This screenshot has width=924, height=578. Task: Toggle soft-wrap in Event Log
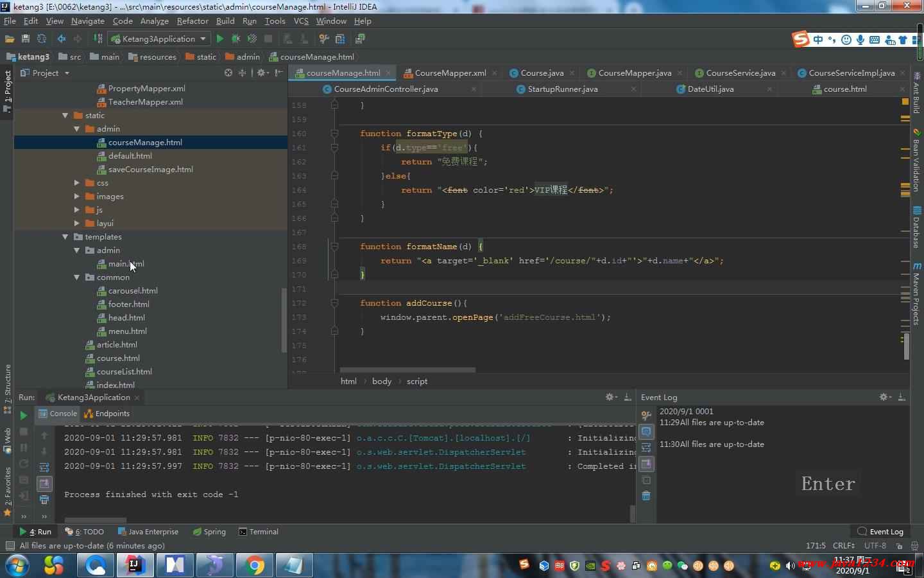pos(646,448)
